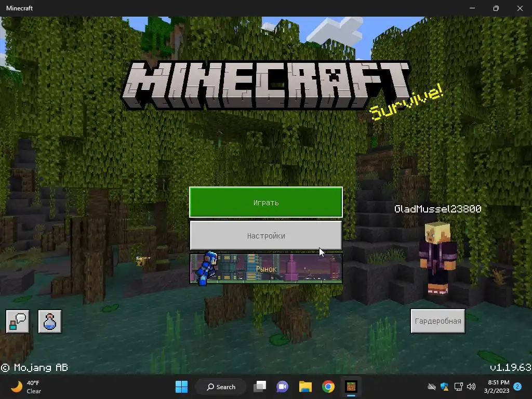Click the cloud sync-off tray icon
Image resolution: width=532 pixels, height=399 pixels.
click(432, 387)
